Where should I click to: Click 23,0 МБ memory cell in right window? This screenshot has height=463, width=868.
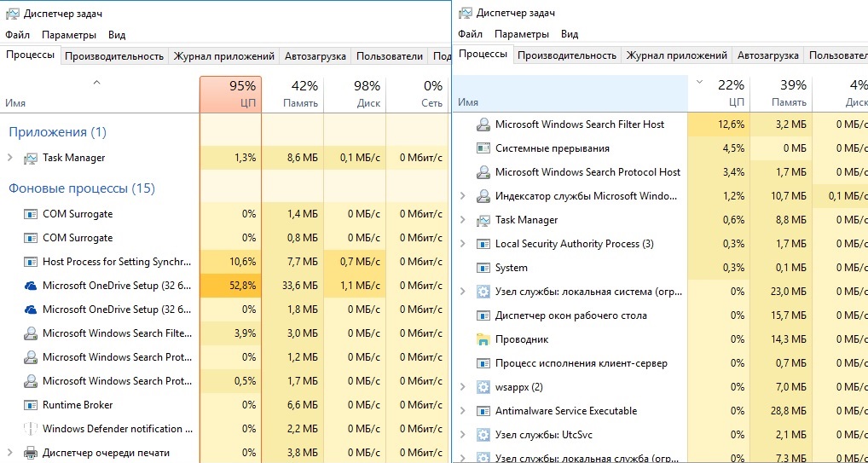click(x=781, y=292)
